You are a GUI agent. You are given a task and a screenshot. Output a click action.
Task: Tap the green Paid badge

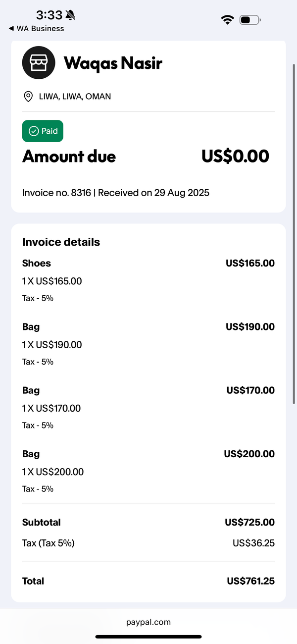[x=43, y=131]
